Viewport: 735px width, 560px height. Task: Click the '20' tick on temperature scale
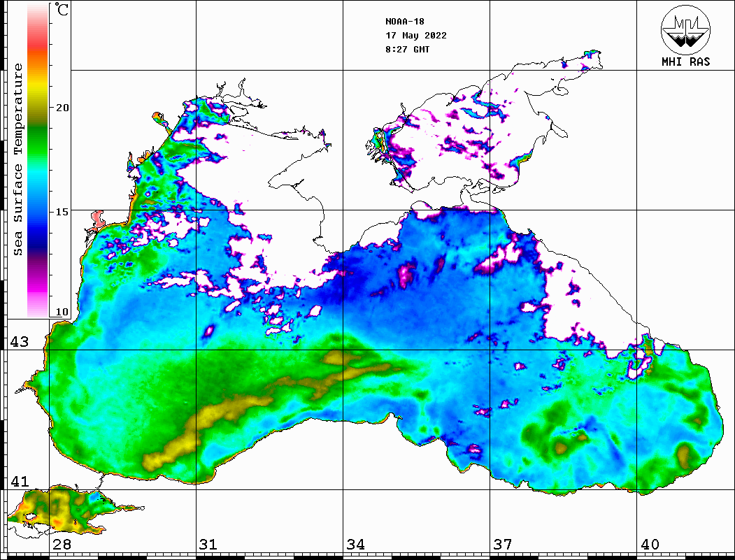62,107
